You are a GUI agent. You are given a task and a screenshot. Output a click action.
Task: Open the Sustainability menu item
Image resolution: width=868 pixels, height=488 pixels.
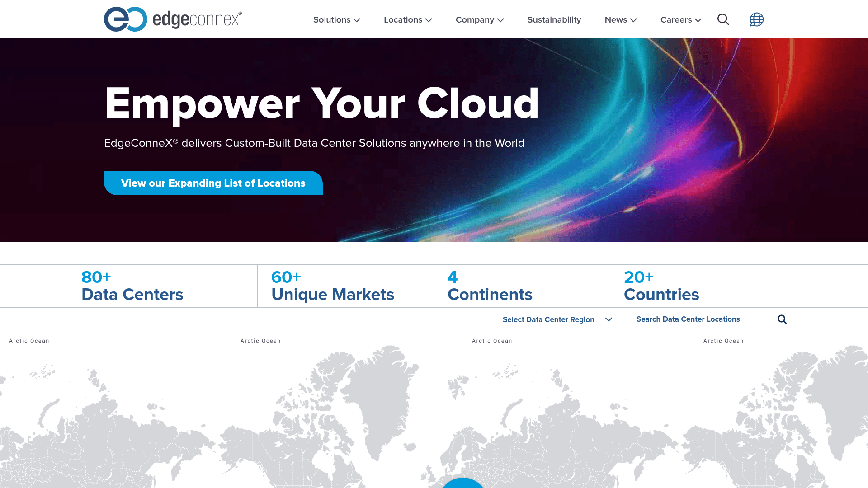pyautogui.click(x=554, y=19)
